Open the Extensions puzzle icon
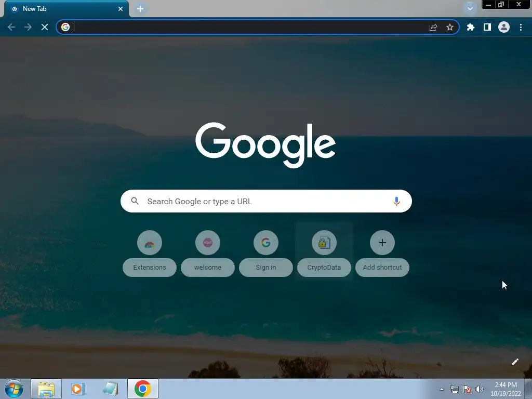The width and height of the screenshot is (532, 399). [x=471, y=27]
